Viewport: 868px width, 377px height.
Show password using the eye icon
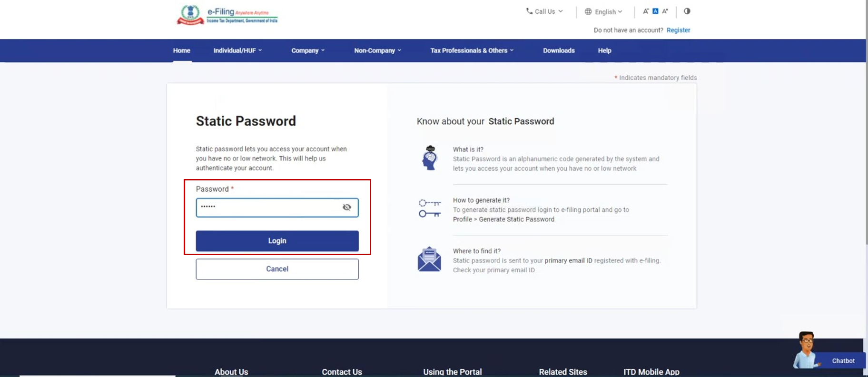pos(347,207)
